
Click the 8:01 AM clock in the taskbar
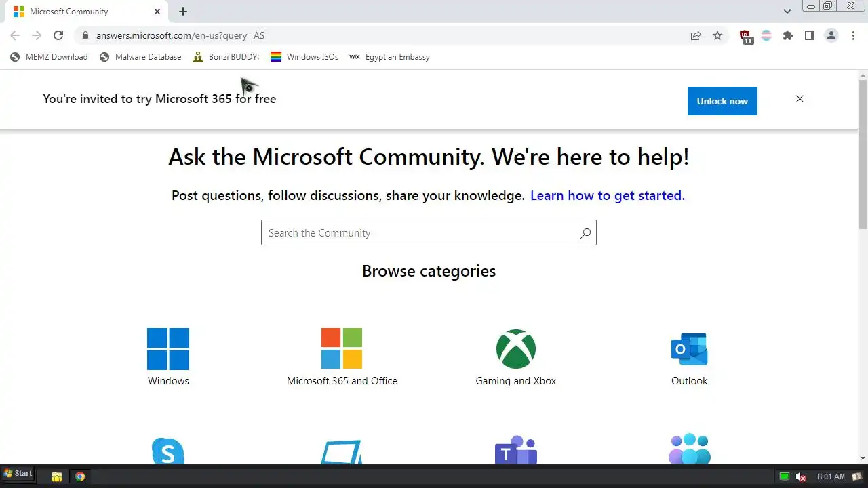click(831, 476)
